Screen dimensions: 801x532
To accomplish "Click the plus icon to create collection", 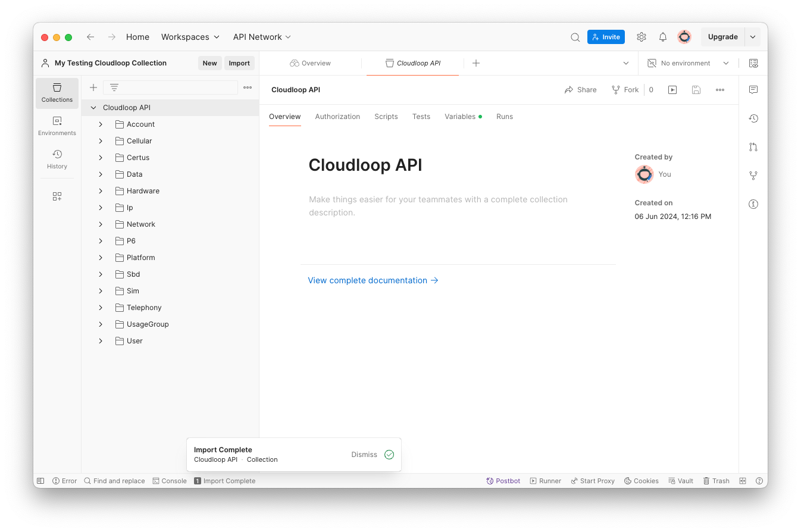I will coord(93,87).
